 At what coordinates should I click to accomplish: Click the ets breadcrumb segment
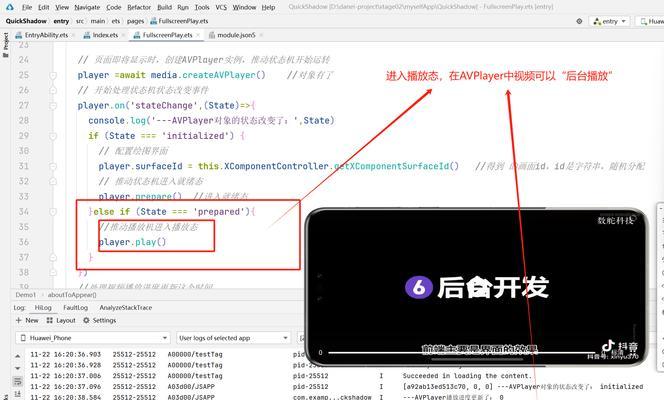coord(116,21)
